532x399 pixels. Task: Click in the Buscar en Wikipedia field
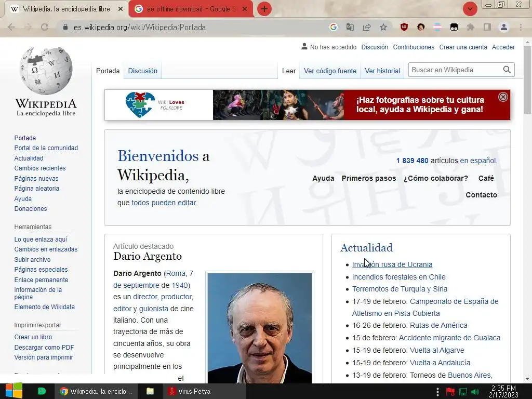coord(455,70)
